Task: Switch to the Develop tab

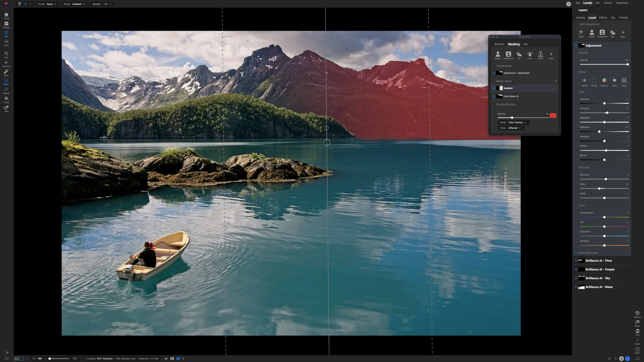Action: click(580, 18)
